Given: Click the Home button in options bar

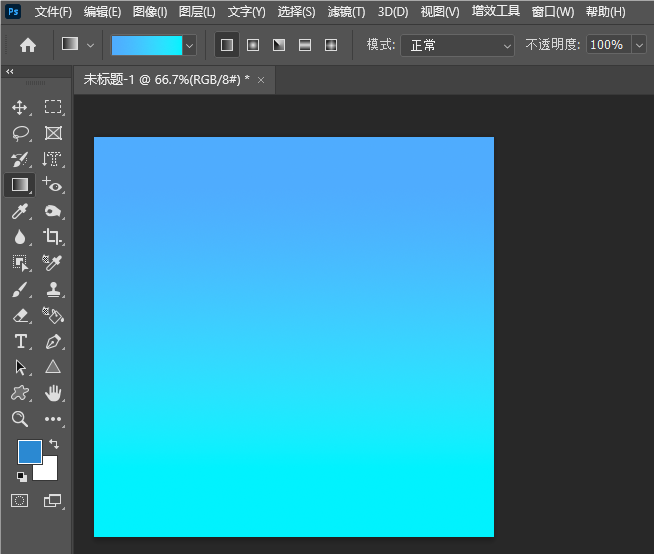Looking at the screenshot, I should 28,45.
